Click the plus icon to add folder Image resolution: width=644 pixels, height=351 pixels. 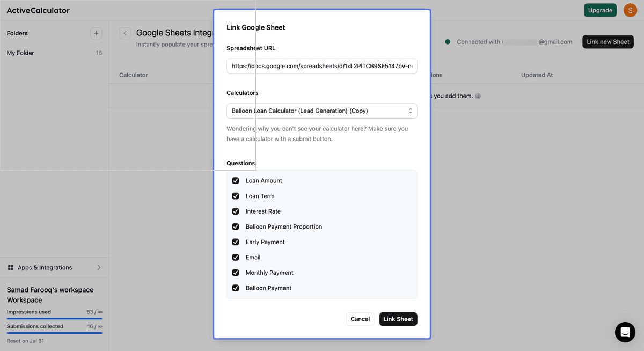[x=96, y=33]
